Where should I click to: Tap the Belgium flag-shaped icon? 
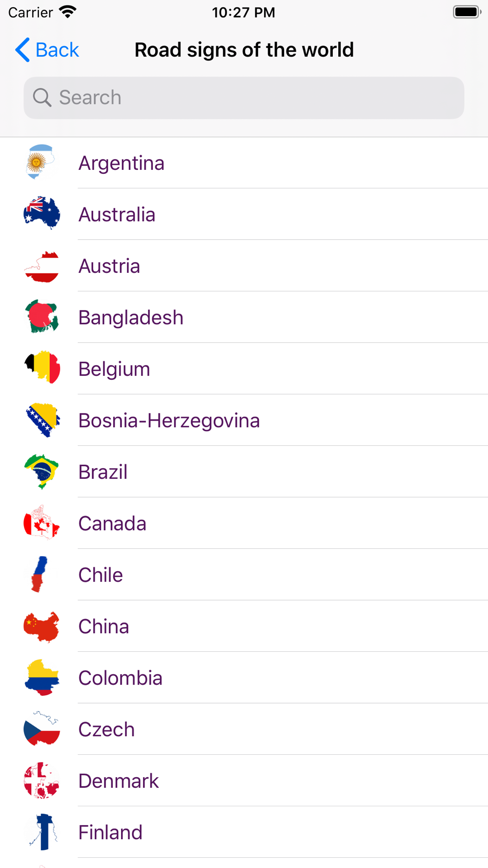pyautogui.click(x=42, y=368)
